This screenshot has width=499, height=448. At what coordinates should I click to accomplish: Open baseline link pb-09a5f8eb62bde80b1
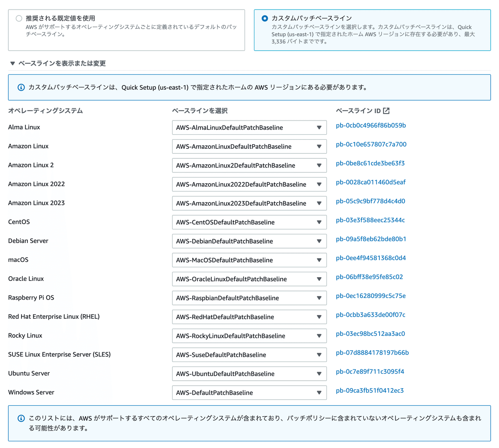[x=371, y=239]
